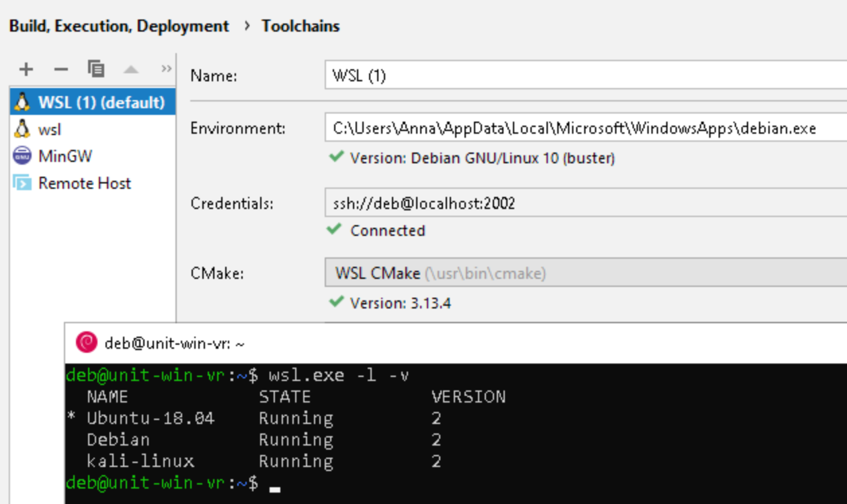Copy the selected toolchain
847x504 pixels.
click(x=96, y=69)
